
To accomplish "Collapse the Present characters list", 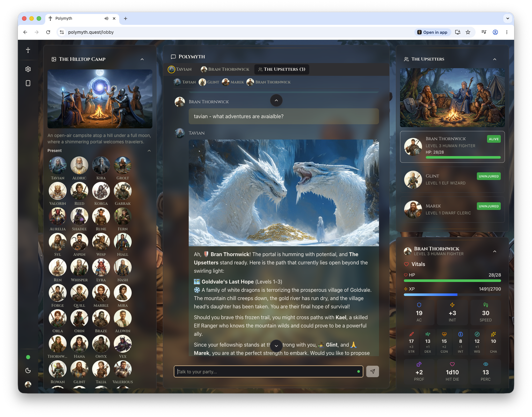I will (x=149, y=151).
